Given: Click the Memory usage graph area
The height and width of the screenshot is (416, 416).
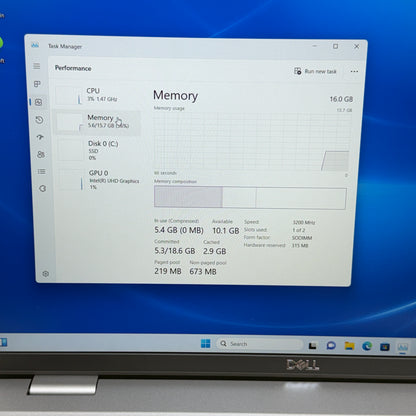Looking at the screenshot, I should point(252,142).
